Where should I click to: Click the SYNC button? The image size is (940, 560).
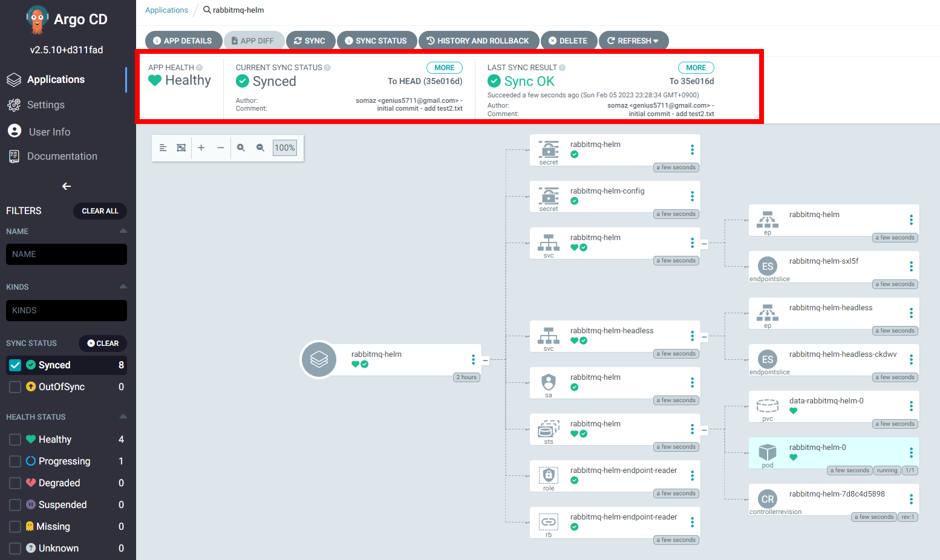tap(310, 41)
